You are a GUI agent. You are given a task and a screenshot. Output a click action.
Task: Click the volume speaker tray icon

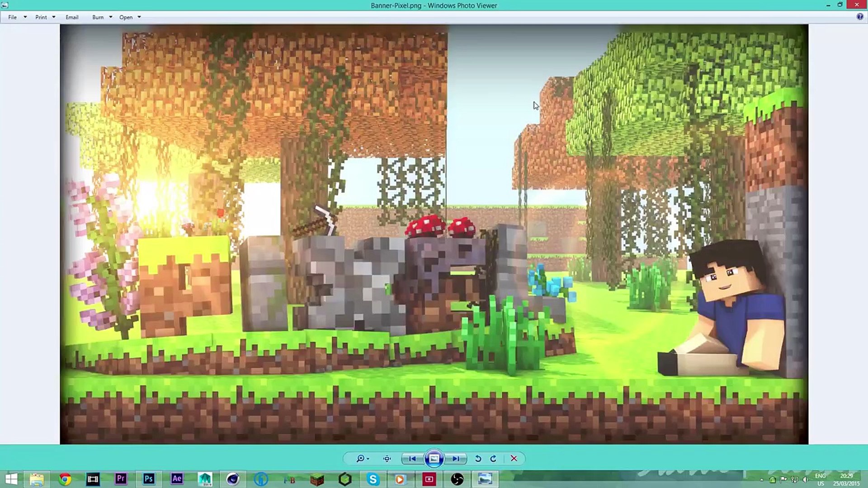pyautogui.click(x=806, y=480)
